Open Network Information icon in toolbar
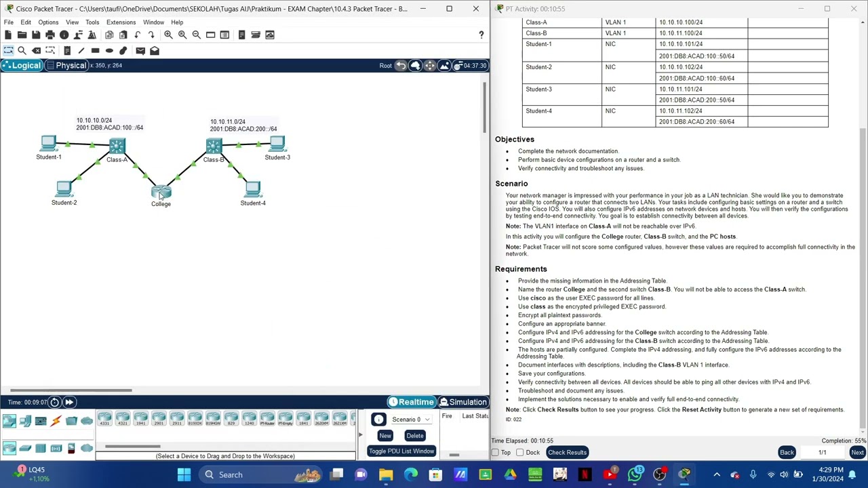 point(64,35)
